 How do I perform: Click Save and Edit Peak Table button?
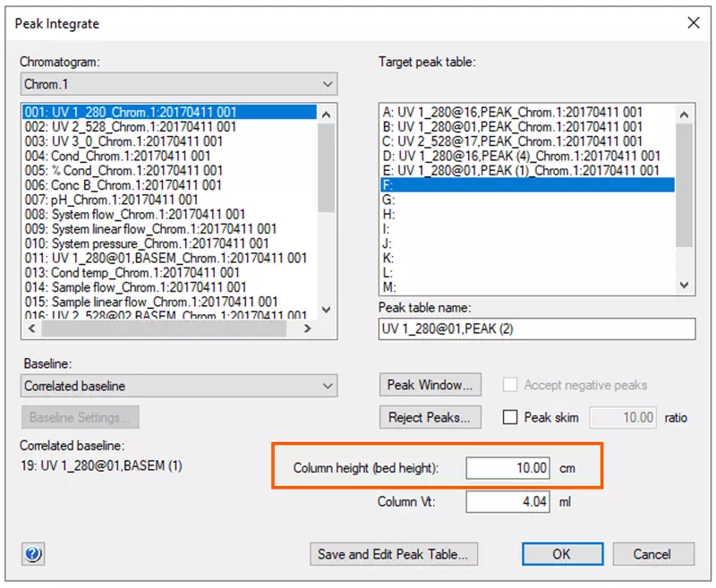392,554
